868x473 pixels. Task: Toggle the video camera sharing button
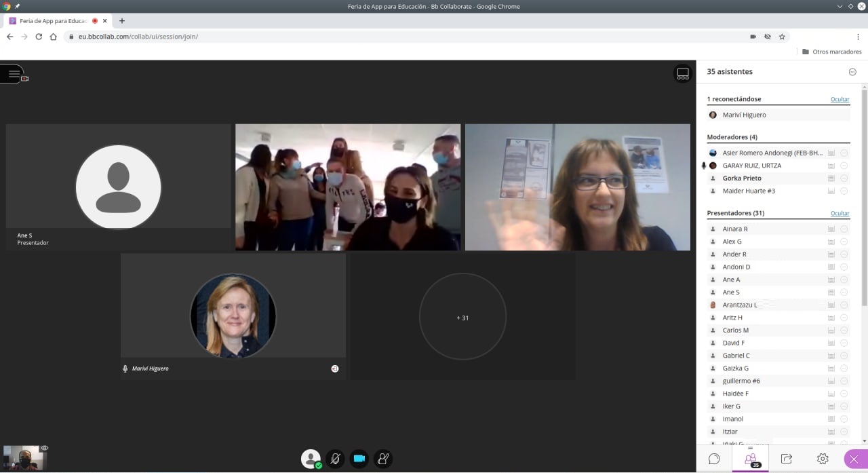[359, 459]
